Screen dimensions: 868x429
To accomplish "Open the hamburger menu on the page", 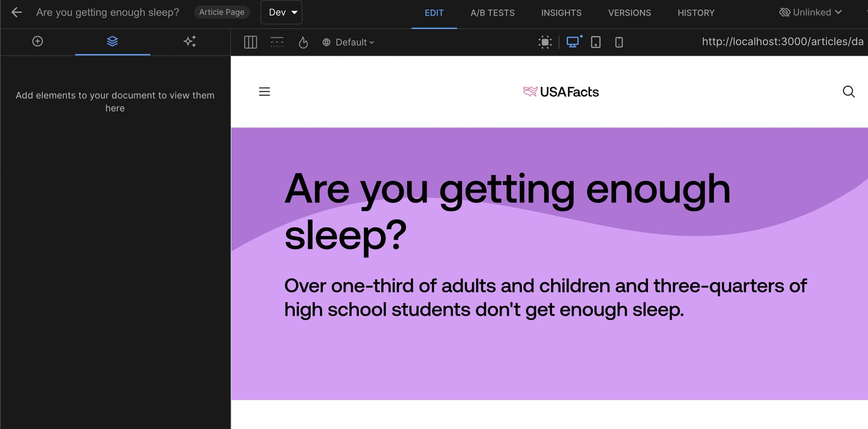I will (264, 92).
